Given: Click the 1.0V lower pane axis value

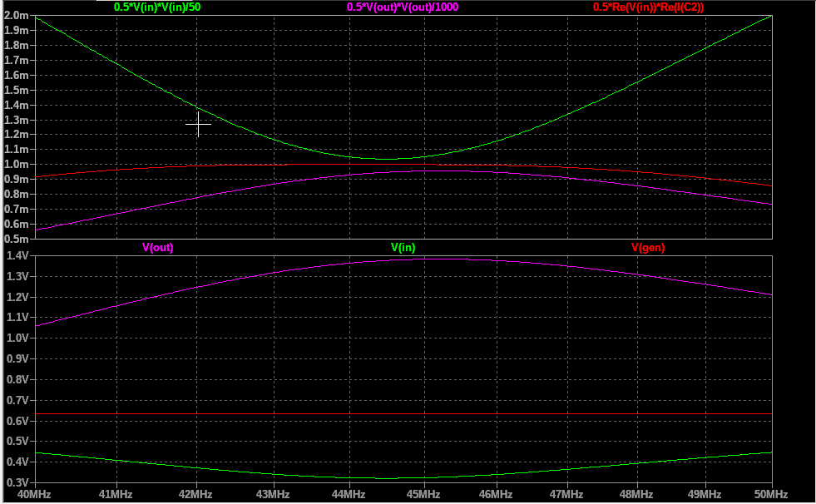Looking at the screenshot, I should tap(17, 338).
